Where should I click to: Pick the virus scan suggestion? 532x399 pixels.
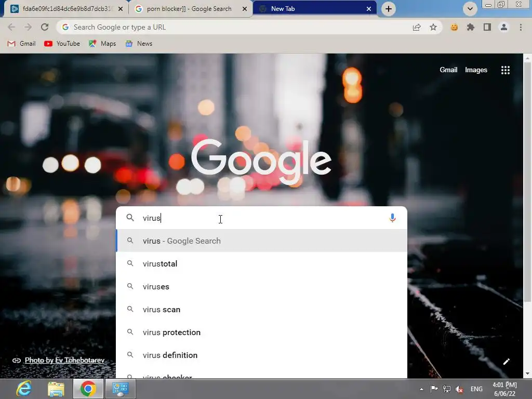[261, 310]
